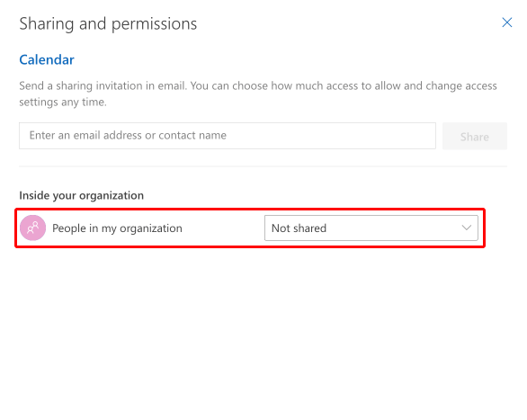This screenshot has height=420, width=527.
Task: Click the sharing invitation description text
Action: click(258, 94)
